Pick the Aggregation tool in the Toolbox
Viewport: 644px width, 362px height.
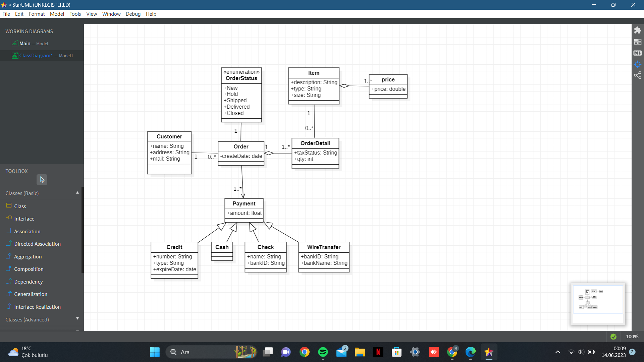click(x=28, y=256)
